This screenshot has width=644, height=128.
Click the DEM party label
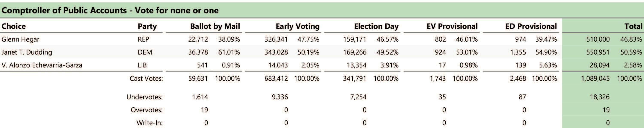pyautogui.click(x=145, y=52)
